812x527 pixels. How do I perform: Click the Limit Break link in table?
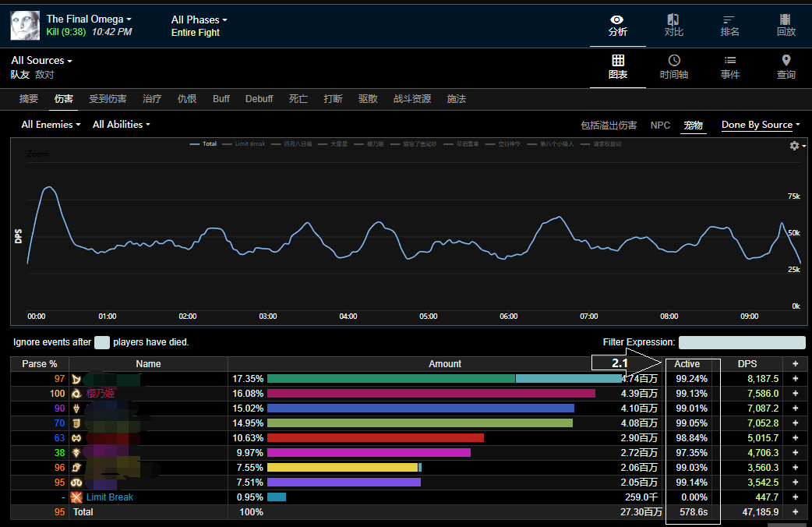(109, 497)
